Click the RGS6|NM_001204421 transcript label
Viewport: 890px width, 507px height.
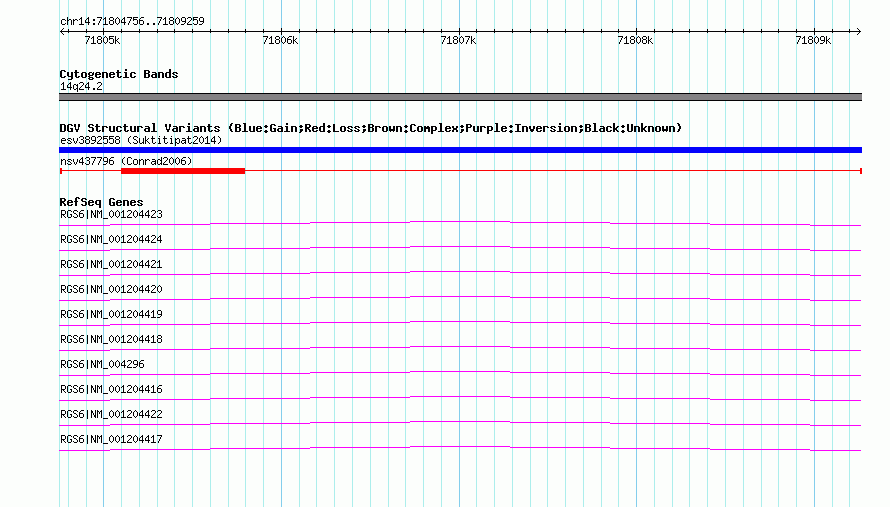[x=111, y=265]
